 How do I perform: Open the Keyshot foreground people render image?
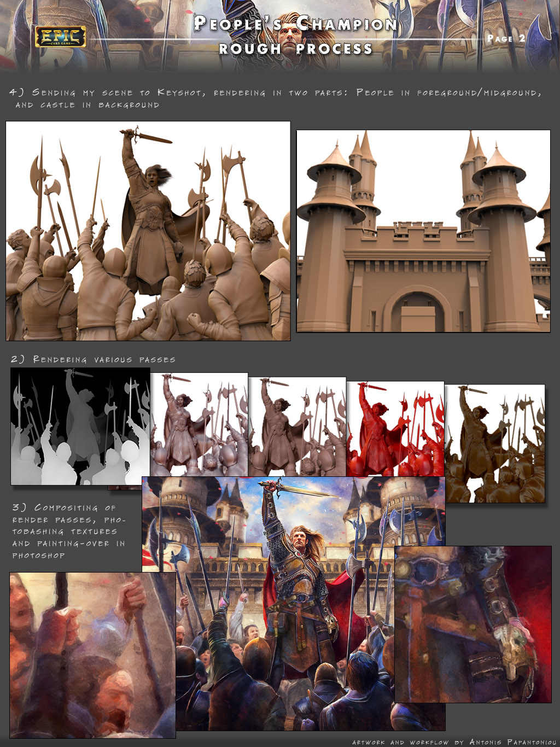click(148, 231)
